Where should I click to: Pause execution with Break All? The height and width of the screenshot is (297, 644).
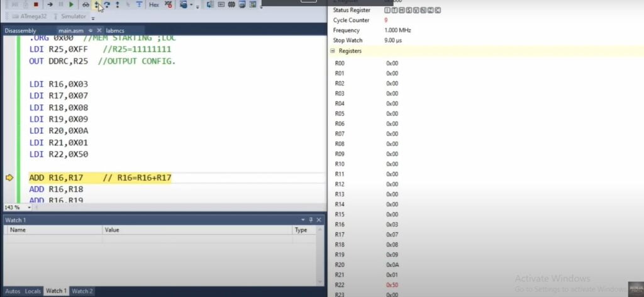coord(61,4)
